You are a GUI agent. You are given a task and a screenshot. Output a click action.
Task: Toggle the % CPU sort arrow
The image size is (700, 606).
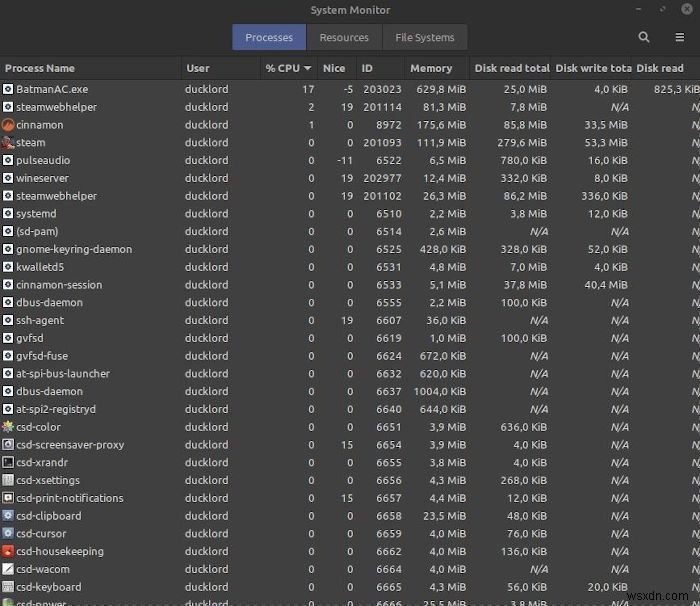tap(307, 68)
